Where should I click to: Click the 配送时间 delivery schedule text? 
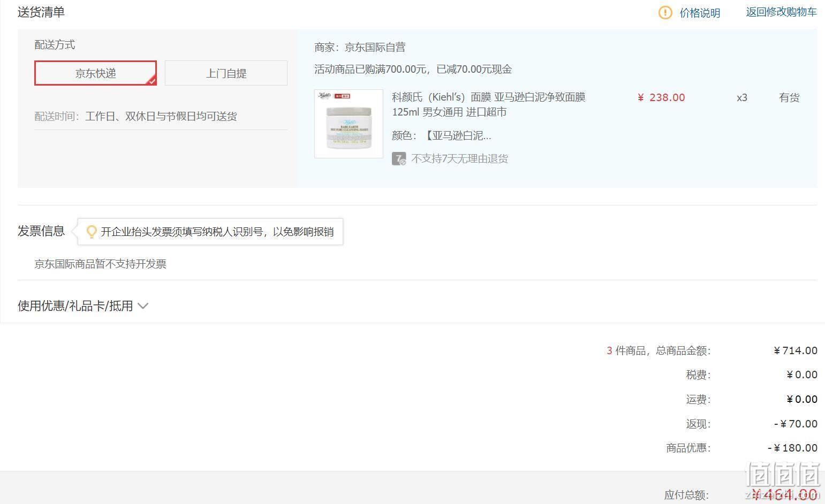(x=136, y=116)
